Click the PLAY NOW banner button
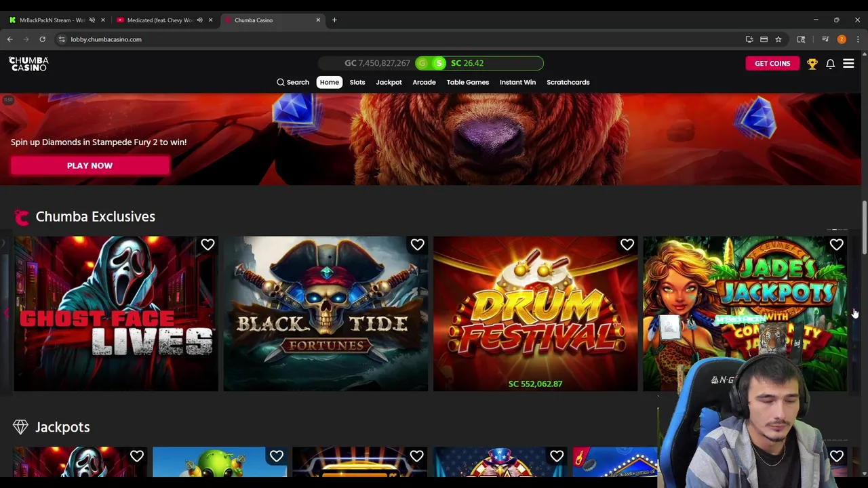Image resolution: width=868 pixels, height=488 pixels. pyautogui.click(x=90, y=165)
